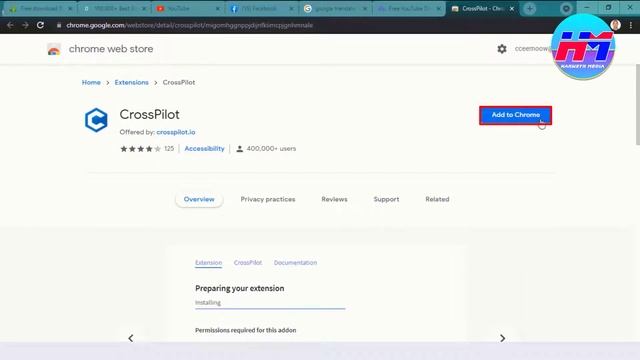Click the CrossPilot extension logo icon
The width and height of the screenshot is (640, 360).
coord(96,120)
